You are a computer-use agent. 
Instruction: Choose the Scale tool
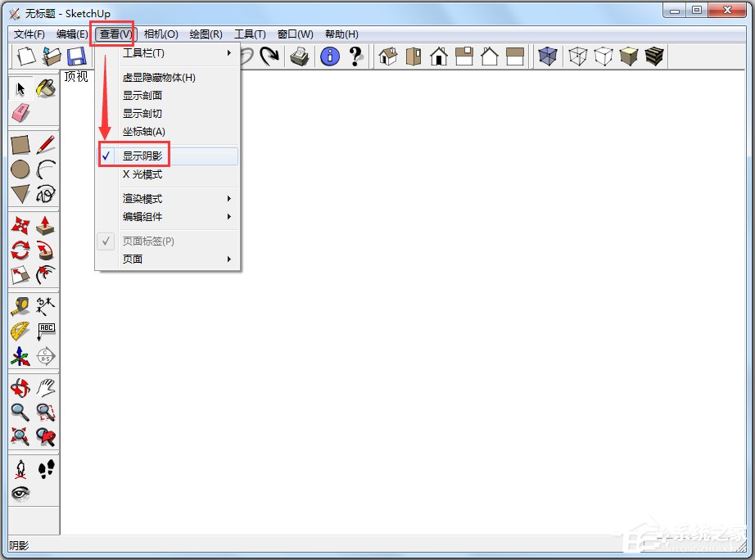pyautogui.click(x=20, y=275)
